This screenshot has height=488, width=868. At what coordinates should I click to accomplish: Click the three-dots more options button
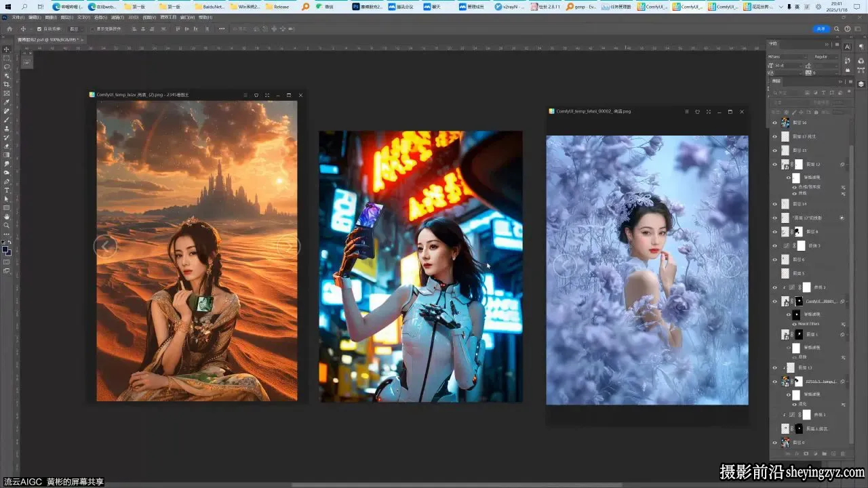tap(222, 29)
